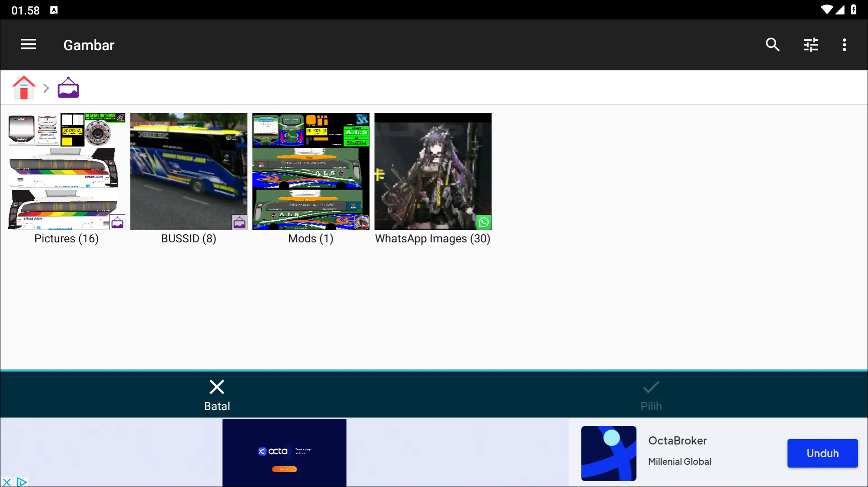Click the Octa banner ad image
This screenshot has width=868, height=487.
(x=284, y=452)
